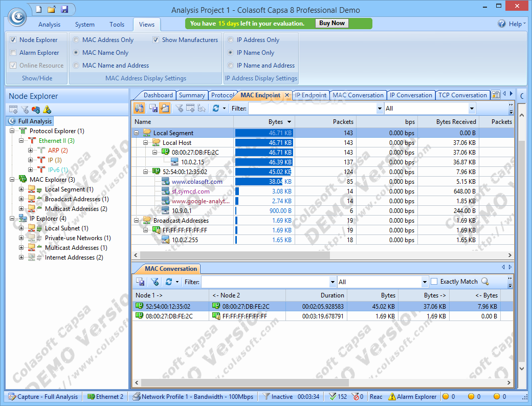The height and width of the screenshot is (406, 532).
Task: Click the Capture - Full Analysis status item
Action: 43,396
